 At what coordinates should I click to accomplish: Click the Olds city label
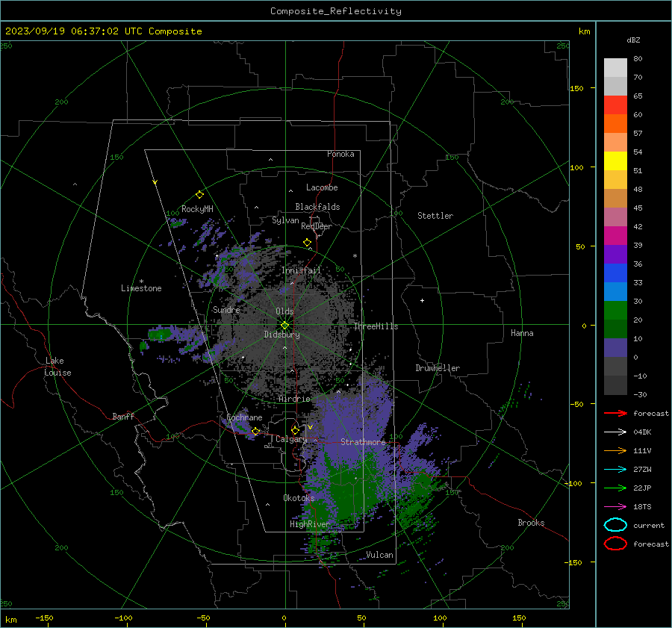tap(284, 311)
